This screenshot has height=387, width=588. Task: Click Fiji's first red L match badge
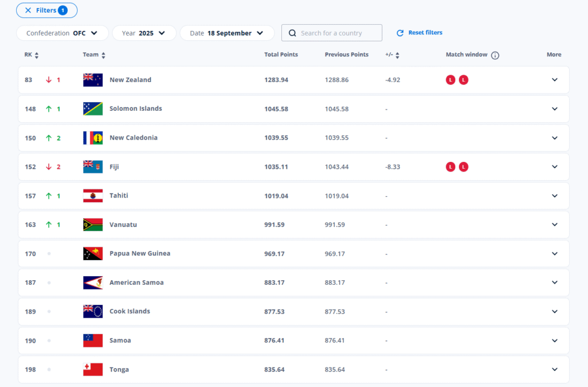(x=451, y=167)
